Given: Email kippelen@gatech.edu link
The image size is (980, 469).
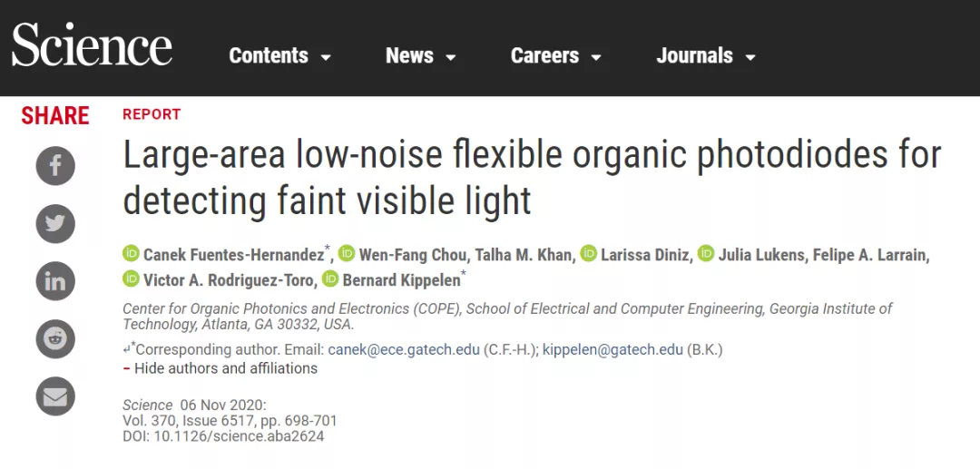Looking at the screenshot, I should [x=612, y=350].
